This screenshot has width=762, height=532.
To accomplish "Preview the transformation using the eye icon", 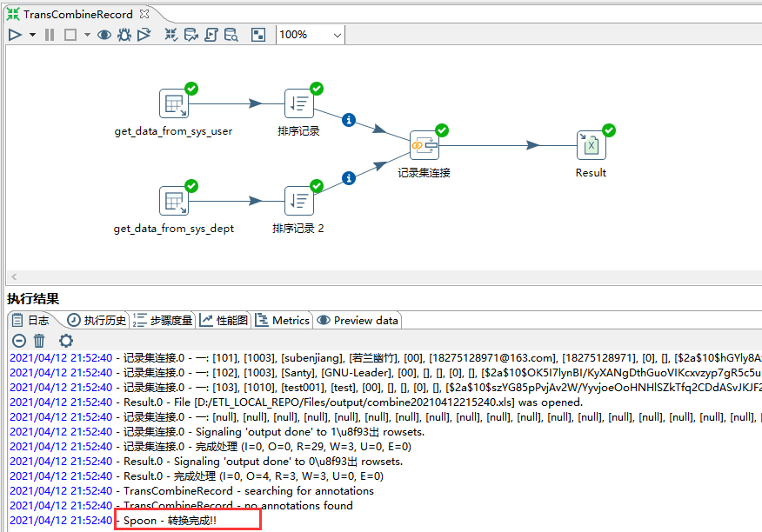I will pyautogui.click(x=104, y=35).
